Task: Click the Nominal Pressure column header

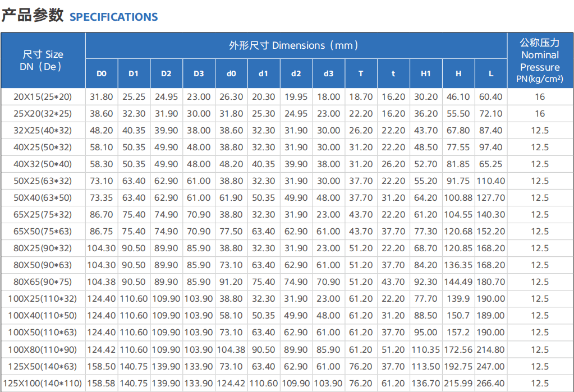Action: (540, 61)
